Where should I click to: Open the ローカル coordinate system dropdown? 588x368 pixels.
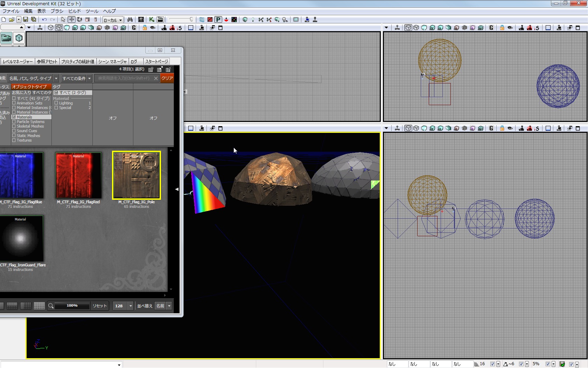(x=113, y=20)
